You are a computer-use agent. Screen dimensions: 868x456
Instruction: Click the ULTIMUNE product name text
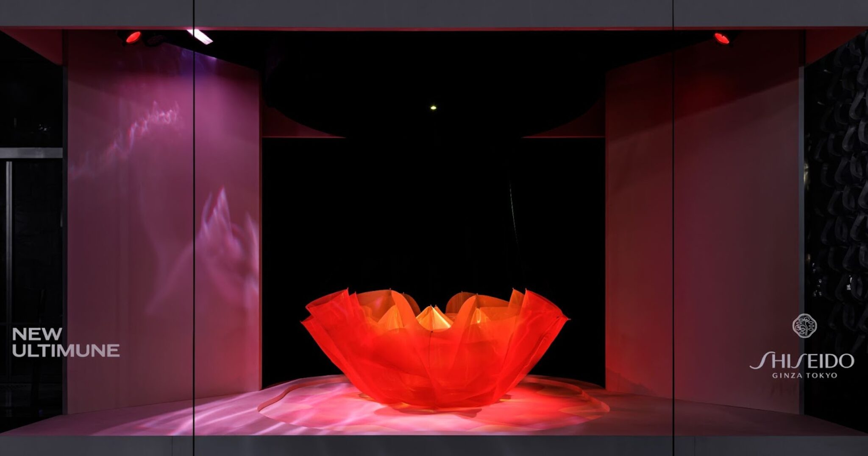click(66, 350)
